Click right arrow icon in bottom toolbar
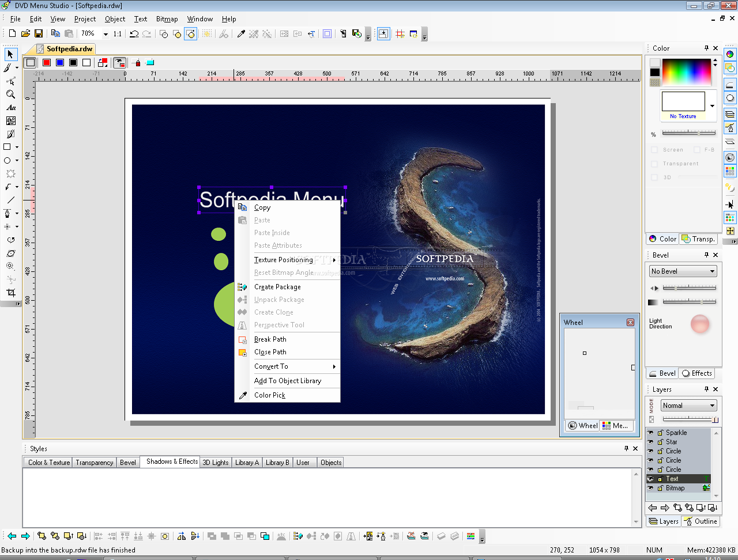 point(25,536)
